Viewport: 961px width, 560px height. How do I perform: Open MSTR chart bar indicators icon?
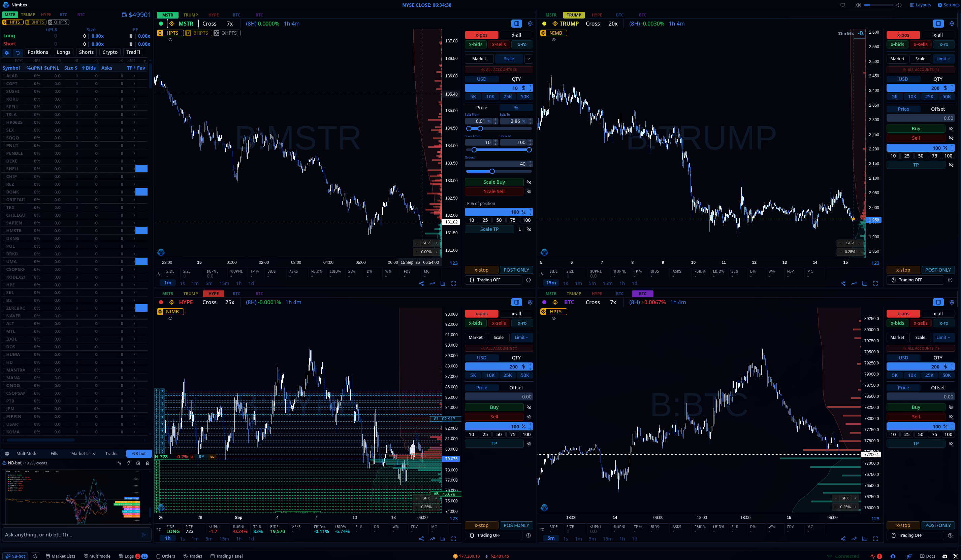pyautogui.click(x=443, y=283)
